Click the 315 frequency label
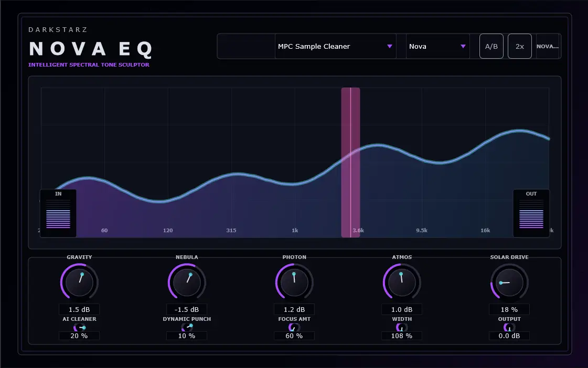The image size is (588, 368). 231,231
